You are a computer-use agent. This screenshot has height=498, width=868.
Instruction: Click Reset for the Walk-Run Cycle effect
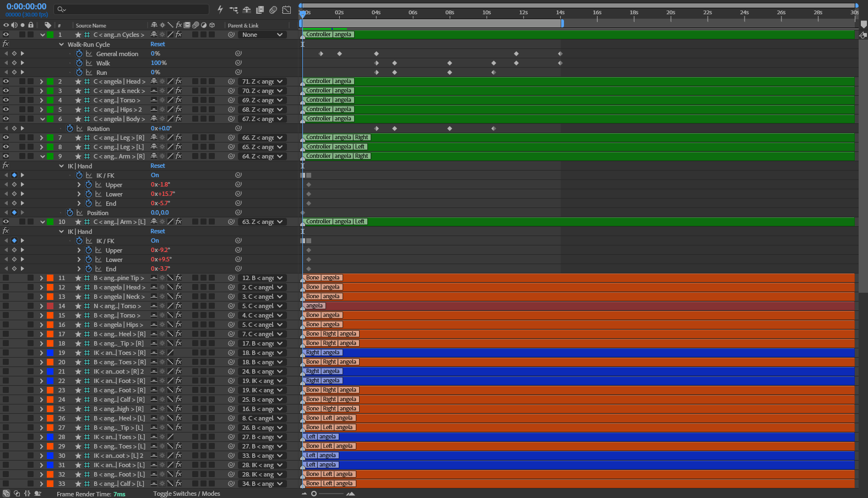pyautogui.click(x=158, y=44)
